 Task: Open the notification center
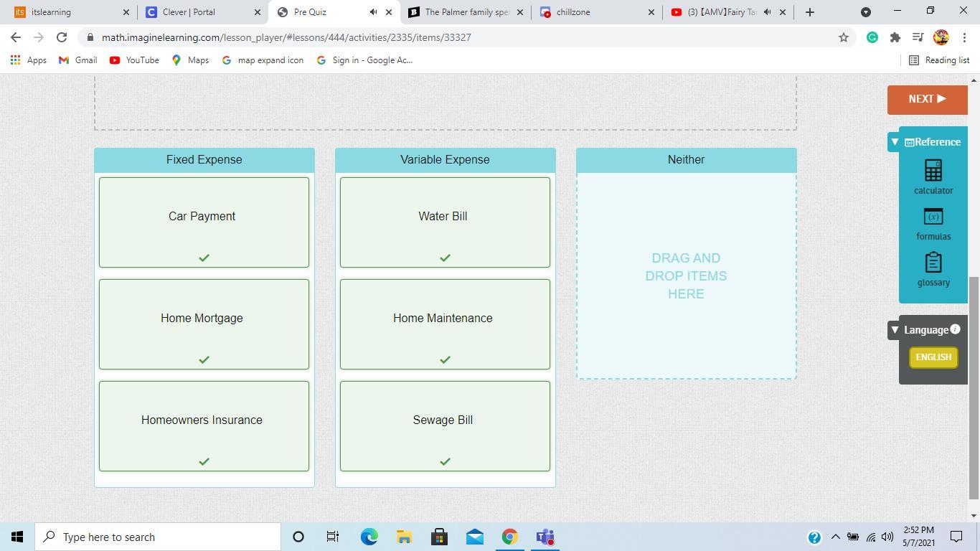click(956, 537)
